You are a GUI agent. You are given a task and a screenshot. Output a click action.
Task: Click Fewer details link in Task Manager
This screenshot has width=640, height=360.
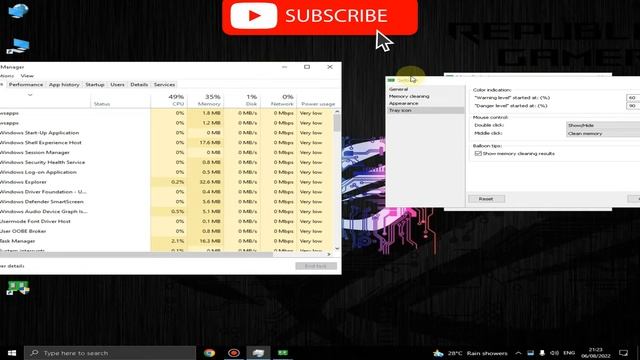[x=12, y=266]
